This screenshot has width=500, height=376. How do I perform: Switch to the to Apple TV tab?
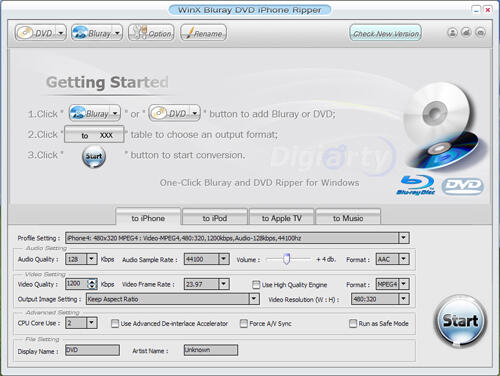pyautogui.click(x=281, y=217)
